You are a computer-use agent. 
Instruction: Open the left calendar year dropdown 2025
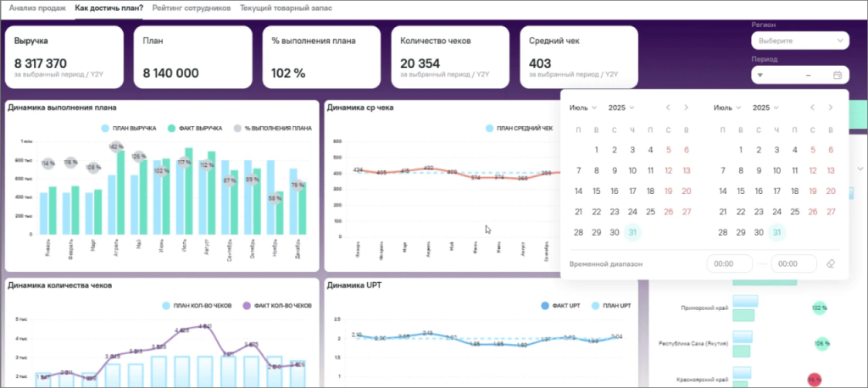pos(621,108)
